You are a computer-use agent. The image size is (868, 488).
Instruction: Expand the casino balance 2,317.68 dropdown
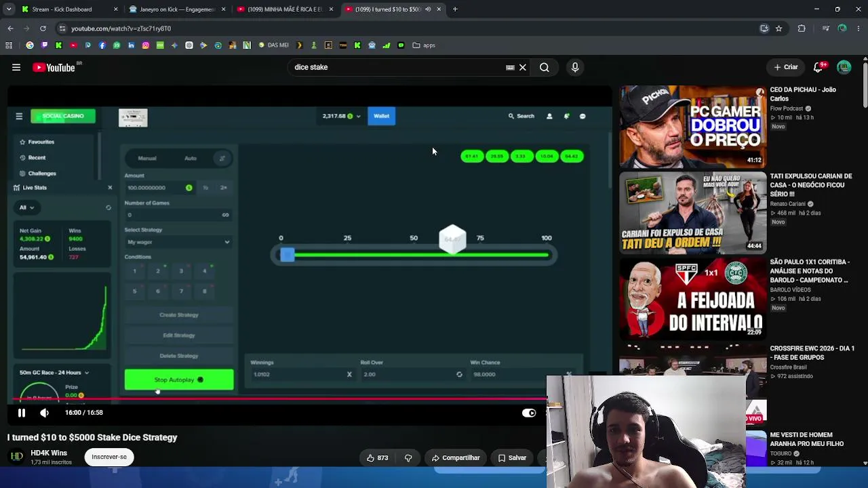tap(341, 117)
